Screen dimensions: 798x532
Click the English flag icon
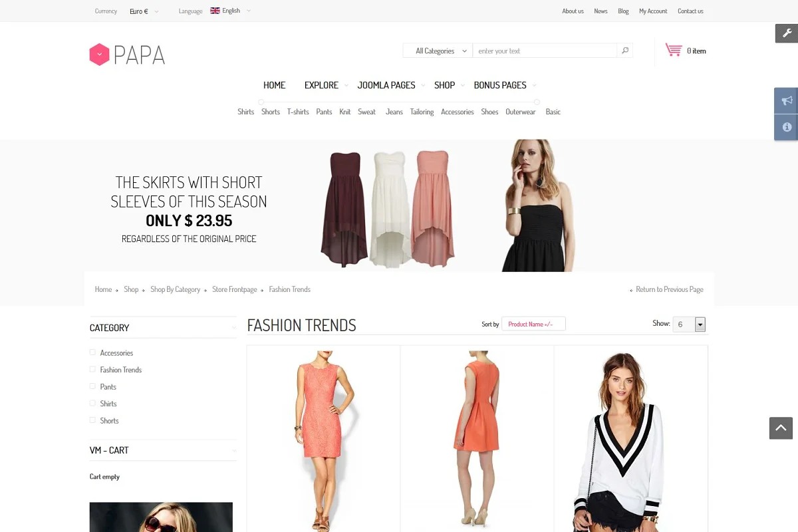coord(215,11)
